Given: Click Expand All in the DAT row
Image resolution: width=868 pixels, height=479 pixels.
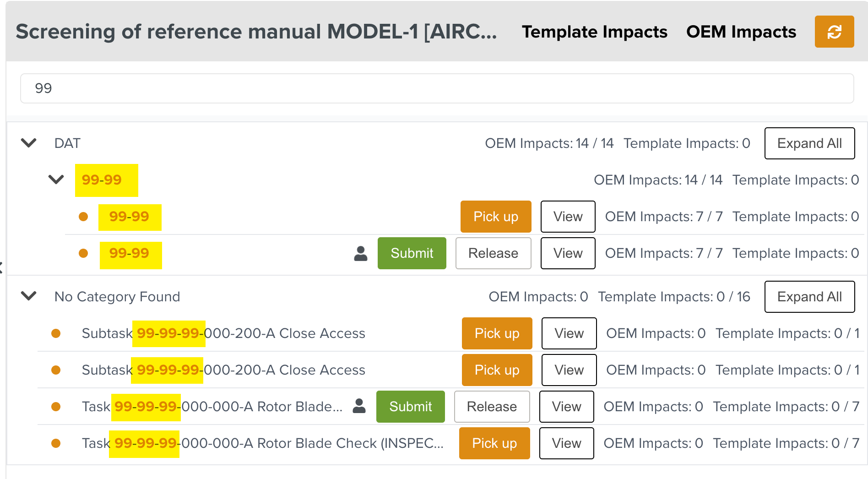Looking at the screenshot, I should pos(809,143).
